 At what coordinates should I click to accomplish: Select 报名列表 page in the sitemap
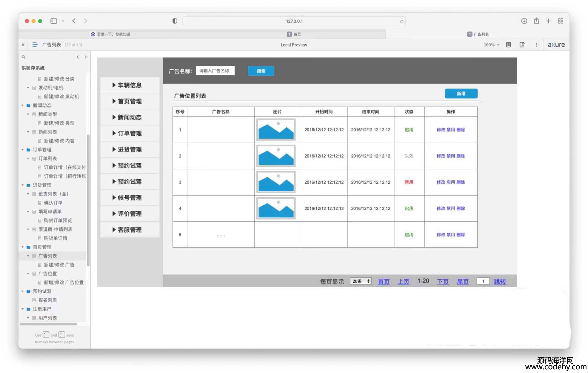click(x=47, y=300)
